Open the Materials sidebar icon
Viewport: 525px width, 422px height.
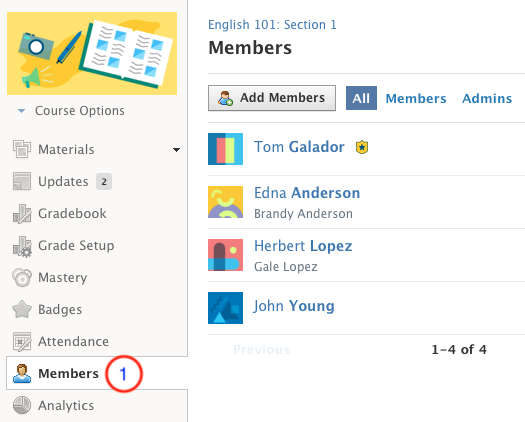tap(22, 149)
